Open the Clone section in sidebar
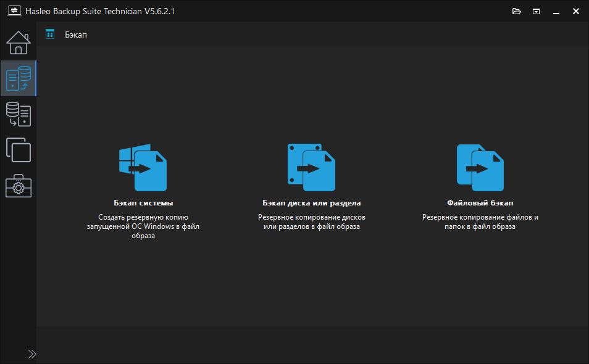 (x=18, y=150)
